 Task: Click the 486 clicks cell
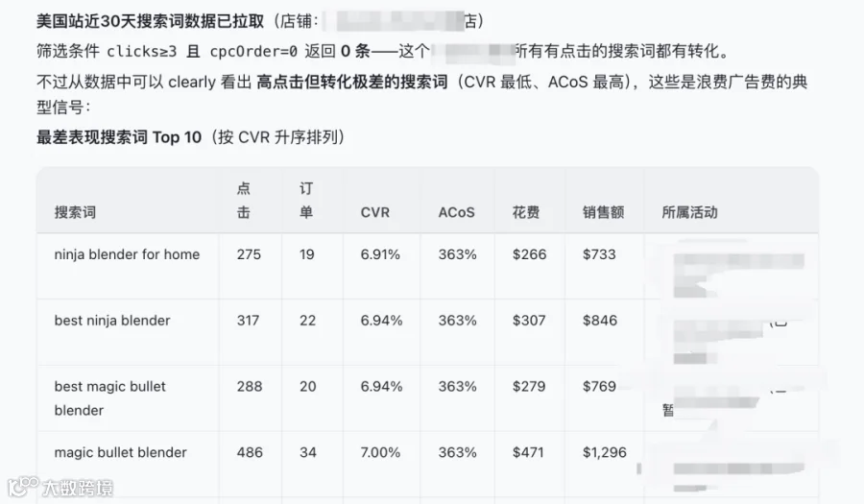[250, 452]
